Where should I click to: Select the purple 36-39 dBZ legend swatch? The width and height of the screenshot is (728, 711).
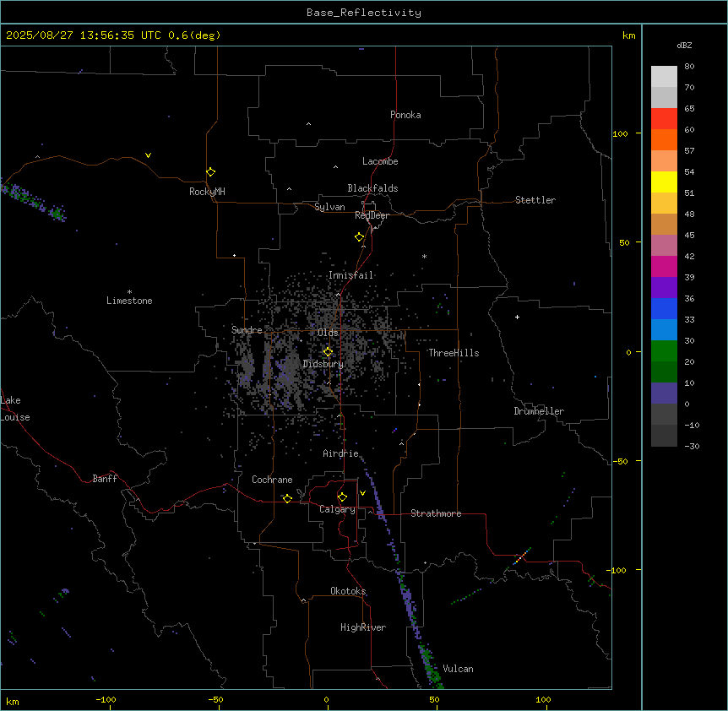664,288
